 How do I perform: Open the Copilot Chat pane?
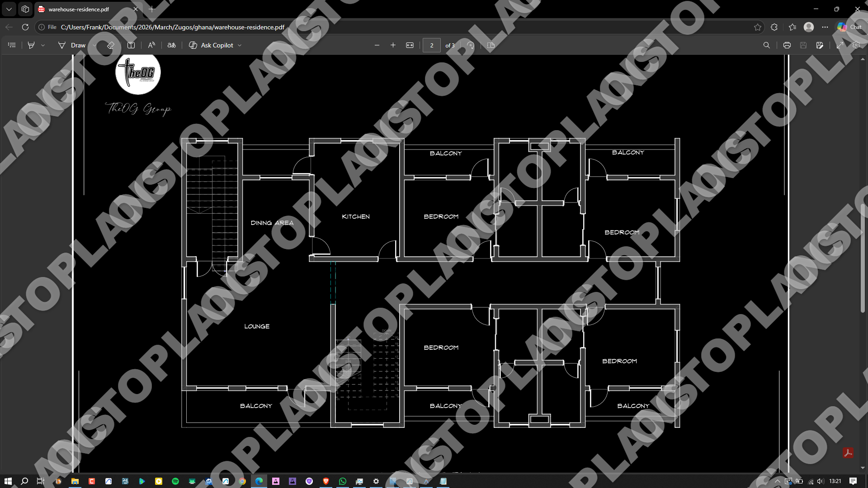click(850, 27)
